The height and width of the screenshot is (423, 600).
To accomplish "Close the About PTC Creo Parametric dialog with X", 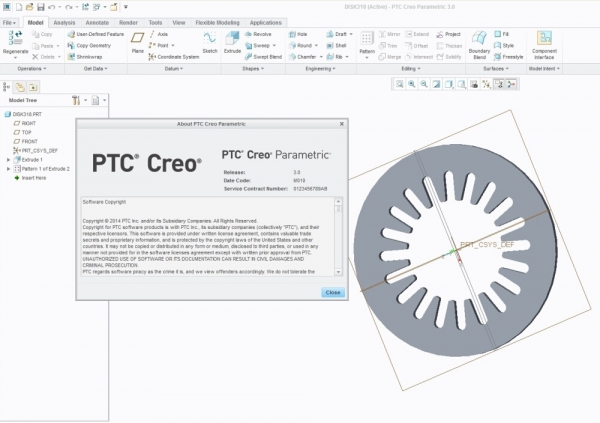I will point(342,124).
